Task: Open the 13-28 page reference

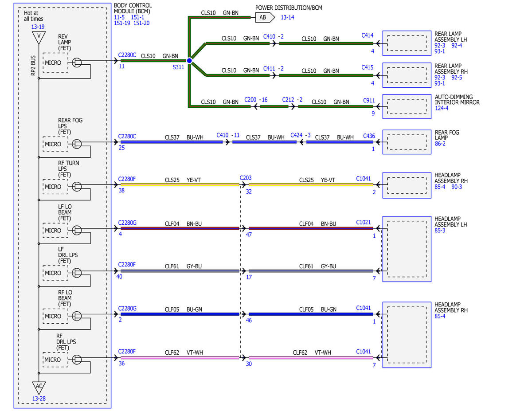Action: point(39,399)
